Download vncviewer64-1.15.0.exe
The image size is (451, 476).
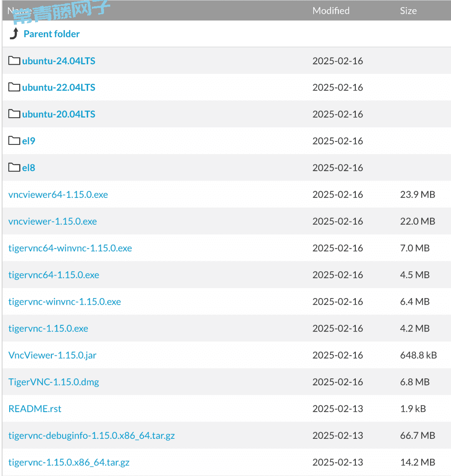pyautogui.click(x=58, y=195)
